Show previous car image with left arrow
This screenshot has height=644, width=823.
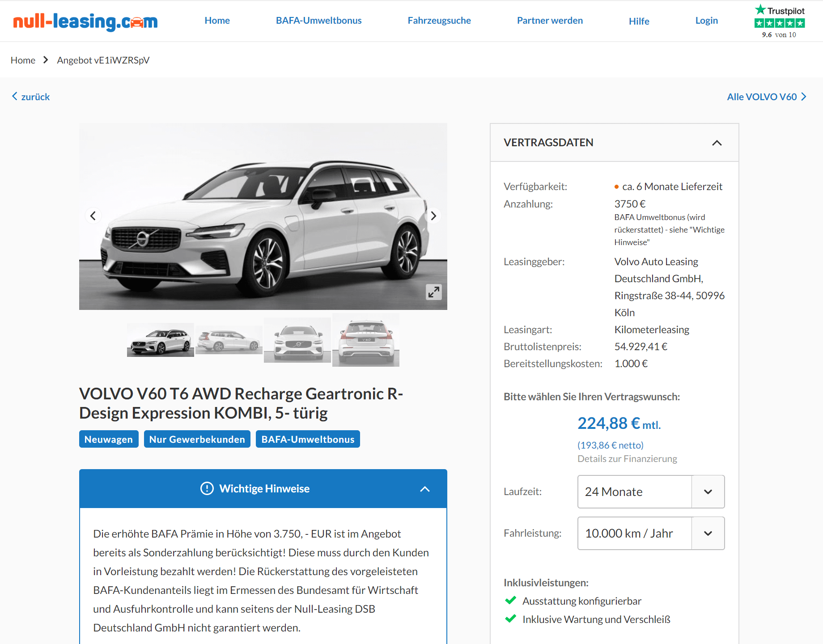pos(93,216)
